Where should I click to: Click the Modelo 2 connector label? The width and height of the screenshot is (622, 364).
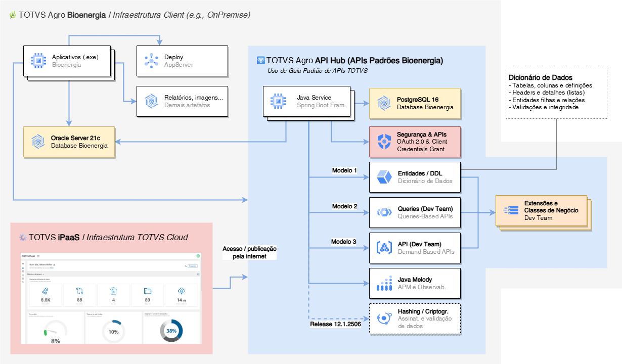pyautogui.click(x=344, y=206)
